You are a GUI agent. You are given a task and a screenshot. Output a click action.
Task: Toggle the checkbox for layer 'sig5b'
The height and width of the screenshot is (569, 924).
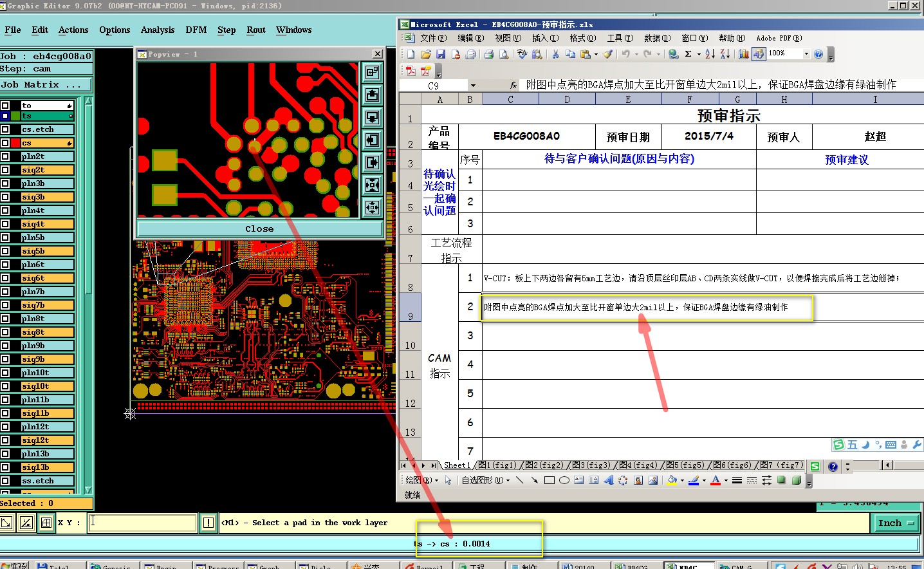(x=5, y=251)
